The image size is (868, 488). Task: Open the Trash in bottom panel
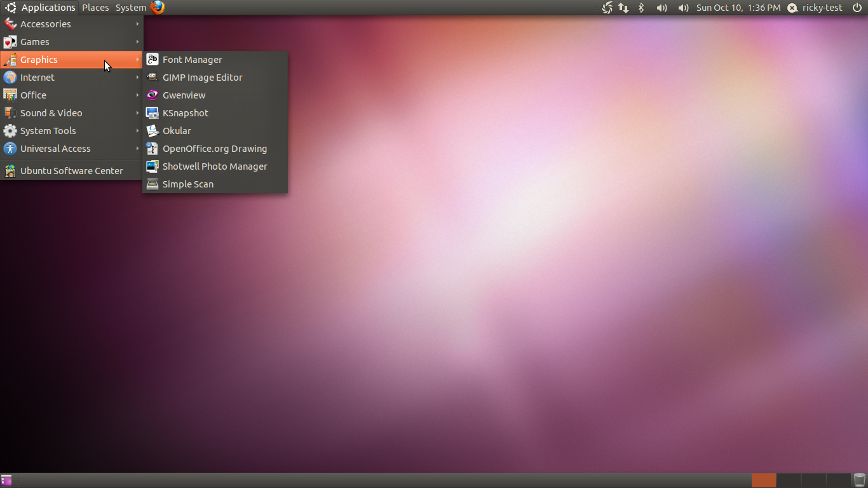coord(860,480)
